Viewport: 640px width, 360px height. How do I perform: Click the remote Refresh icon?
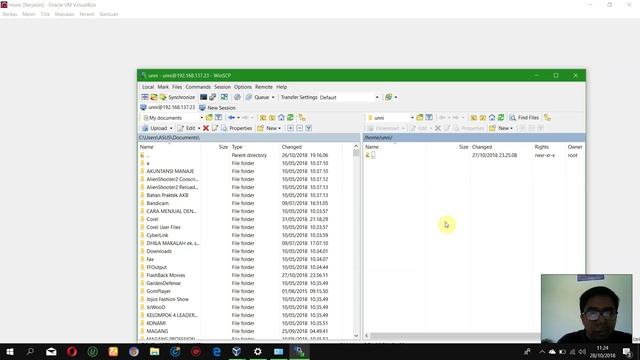tap(501, 118)
